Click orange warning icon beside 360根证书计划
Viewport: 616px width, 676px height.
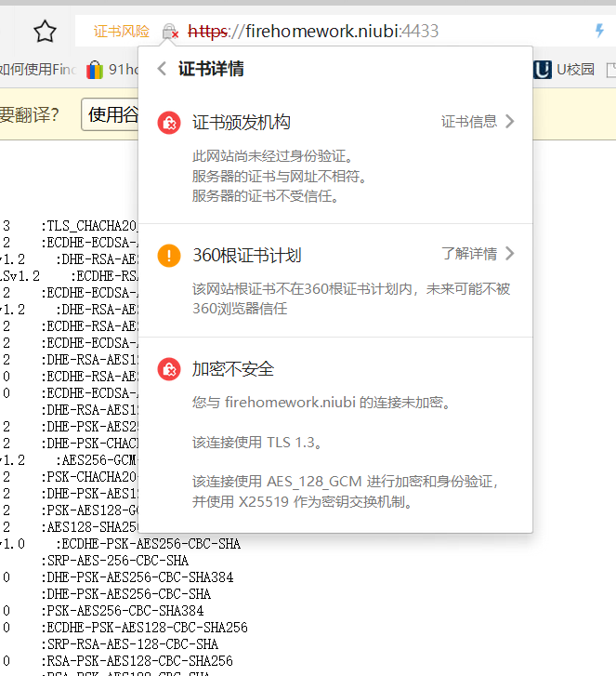169,255
